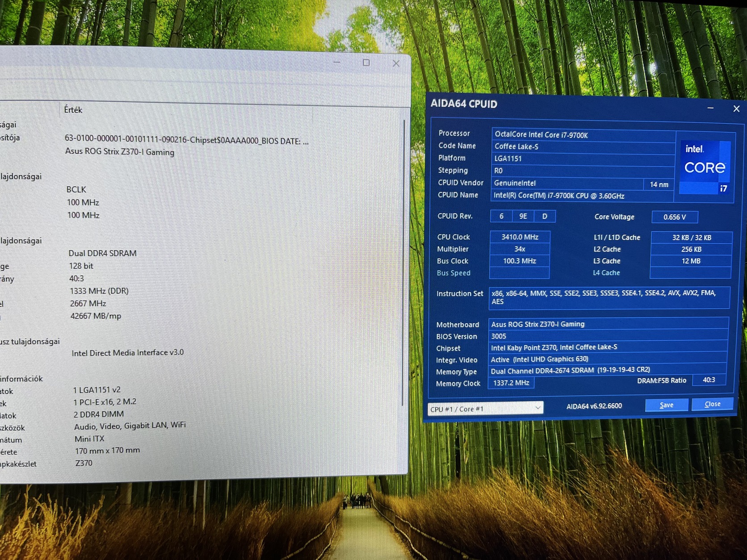
Task: Click the Core Voltage value '0.656 V'
Action: (675, 217)
